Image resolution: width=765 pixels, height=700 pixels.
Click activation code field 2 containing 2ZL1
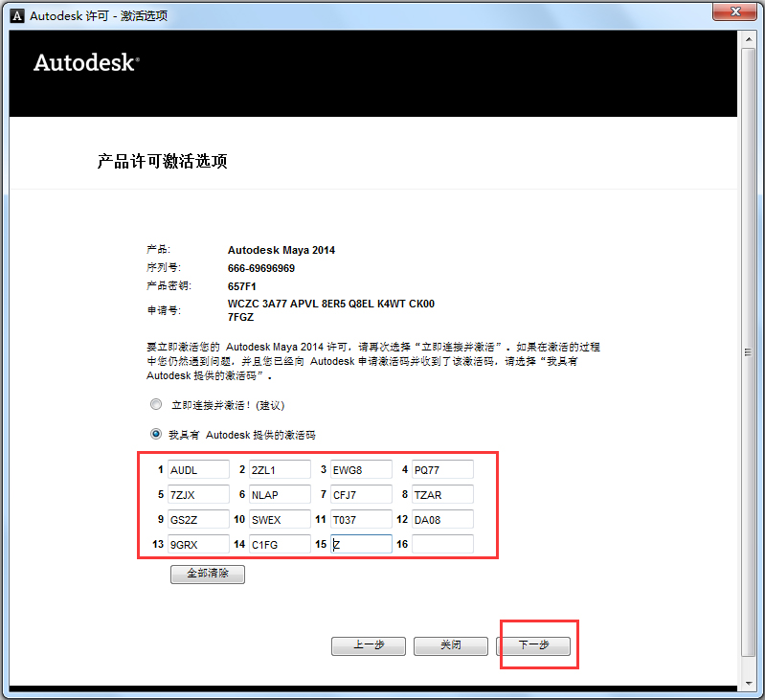[x=280, y=470]
